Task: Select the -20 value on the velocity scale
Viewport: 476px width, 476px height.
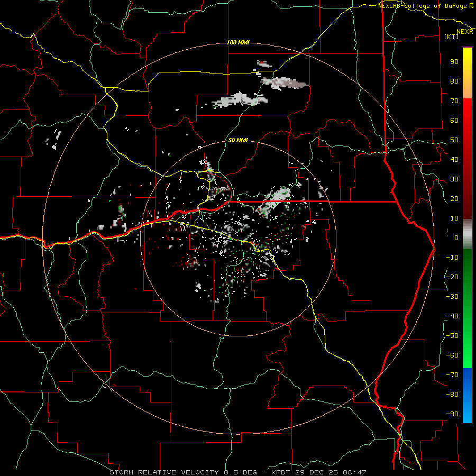Action: [x=452, y=277]
